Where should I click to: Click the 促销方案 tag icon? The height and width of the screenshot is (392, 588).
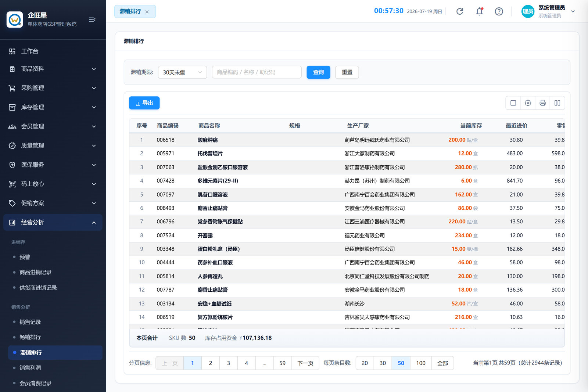click(12, 203)
